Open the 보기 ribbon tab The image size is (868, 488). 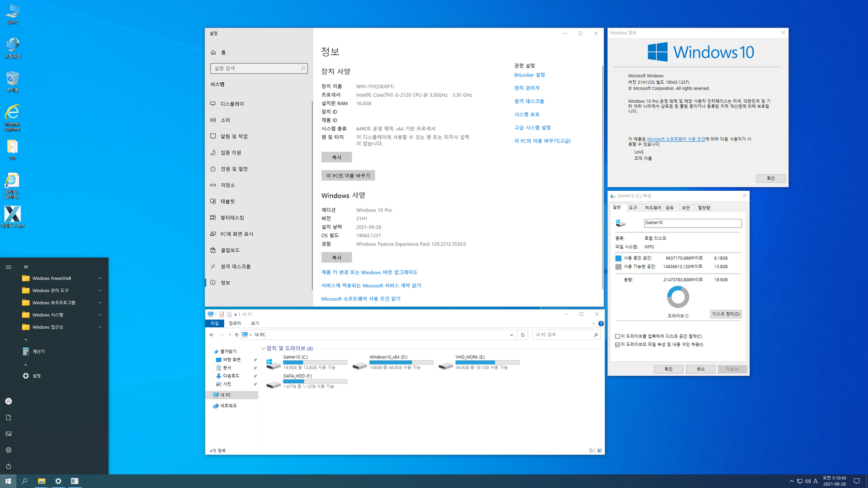(x=255, y=323)
